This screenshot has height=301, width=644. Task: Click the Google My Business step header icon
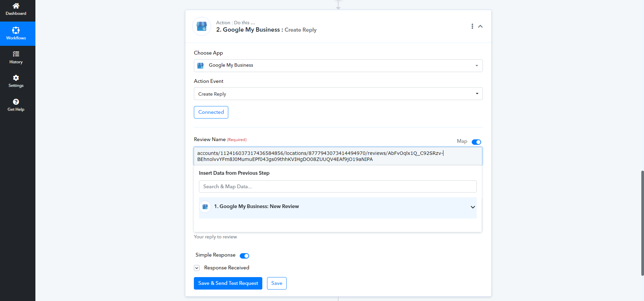coord(202,26)
